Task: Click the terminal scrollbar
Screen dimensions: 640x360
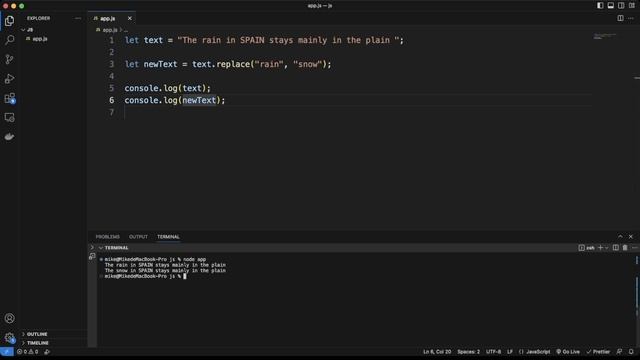Action: tap(637, 291)
